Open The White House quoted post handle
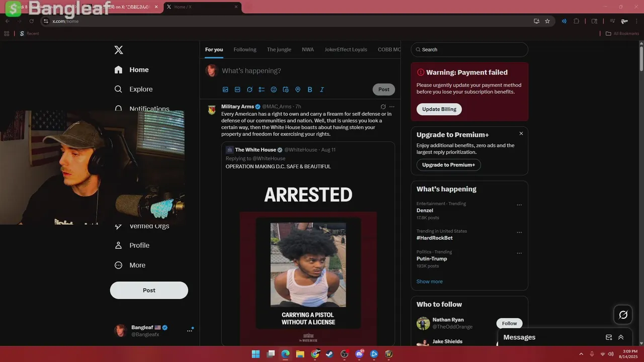This screenshot has height=362, width=644. (301, 150)
